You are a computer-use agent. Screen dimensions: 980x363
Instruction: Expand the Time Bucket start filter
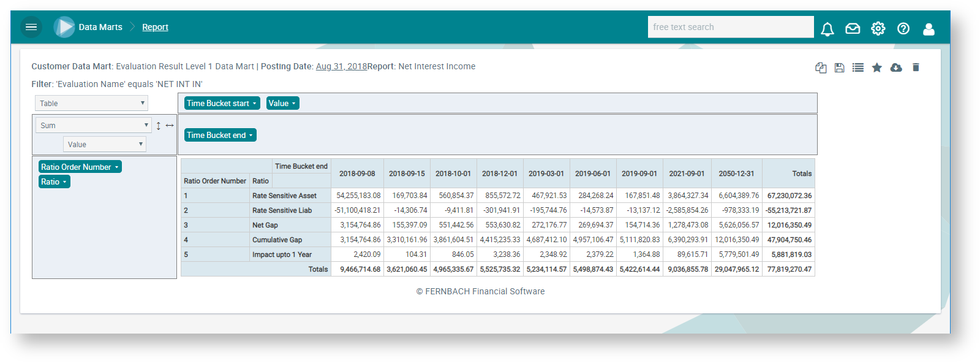(x=222, y=104)
